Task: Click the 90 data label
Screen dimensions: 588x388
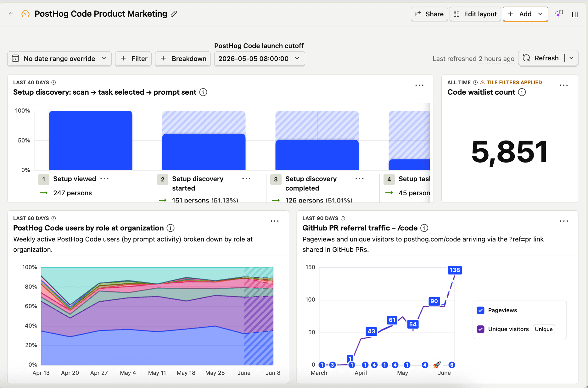Action: (434, 301)
